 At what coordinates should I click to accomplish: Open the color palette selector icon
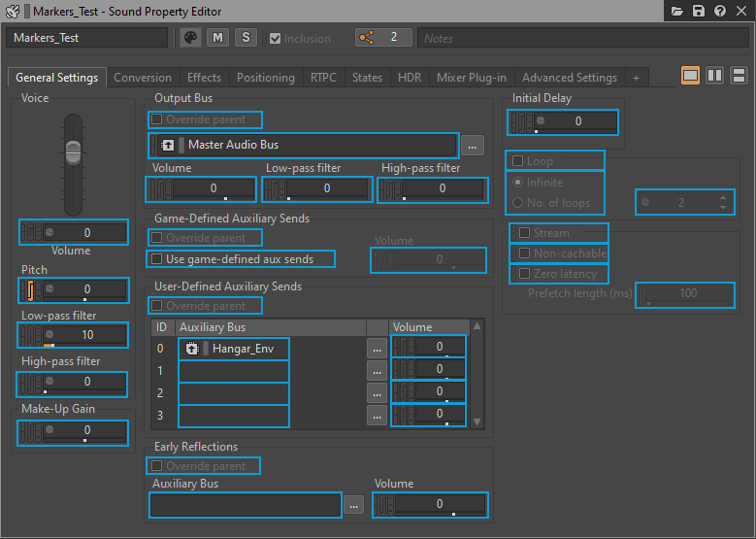click(191, 38)
